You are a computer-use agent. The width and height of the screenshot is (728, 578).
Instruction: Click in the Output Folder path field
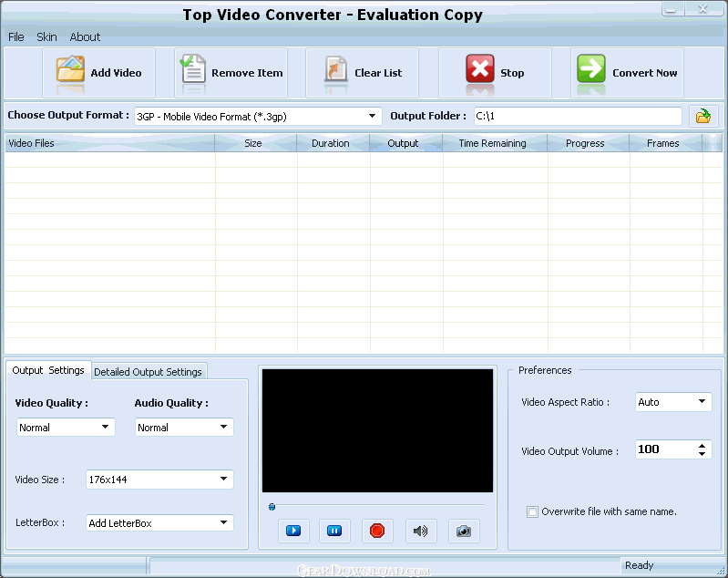coord(578,116)
